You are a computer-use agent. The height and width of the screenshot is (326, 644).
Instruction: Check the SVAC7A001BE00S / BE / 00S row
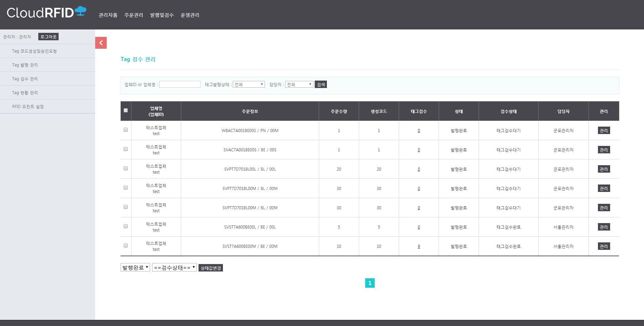coord(126,149)
